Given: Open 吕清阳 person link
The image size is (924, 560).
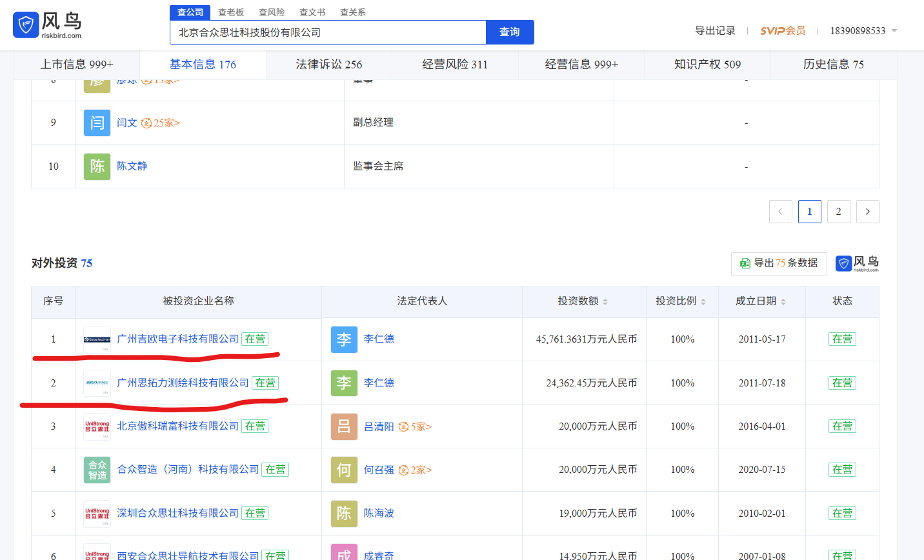Looking at the screenshot, I should [x=379, y=426].
